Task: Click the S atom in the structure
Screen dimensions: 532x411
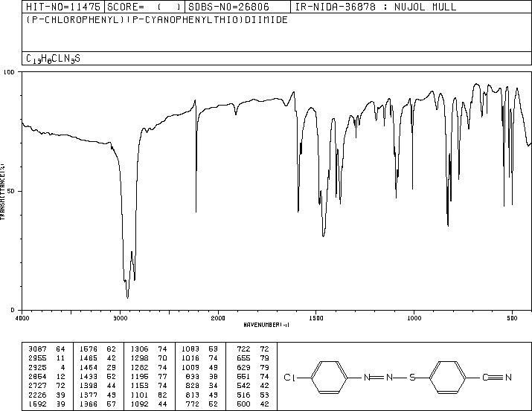Action: point(411,378)
